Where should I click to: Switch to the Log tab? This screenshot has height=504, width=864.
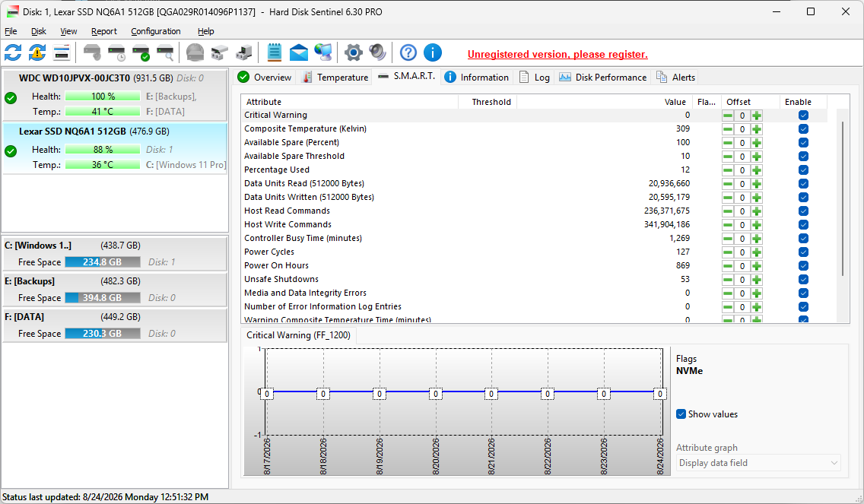[535, 77]
